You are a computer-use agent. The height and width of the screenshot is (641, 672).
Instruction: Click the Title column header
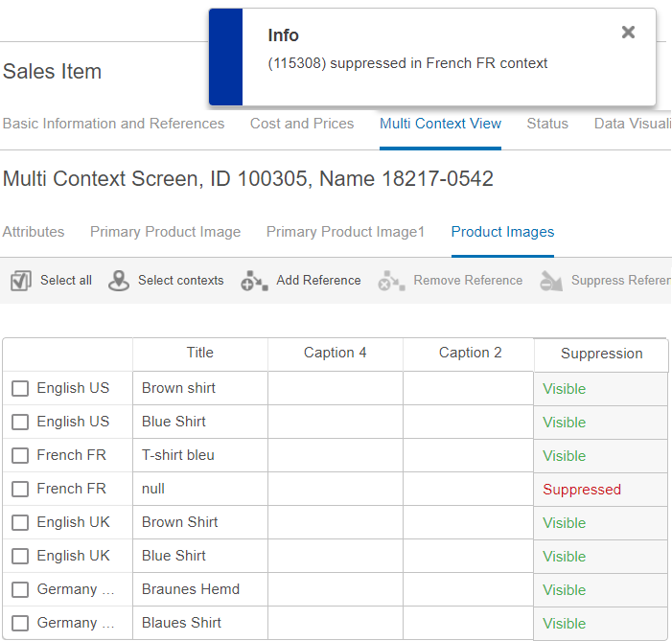coord(199,353)
